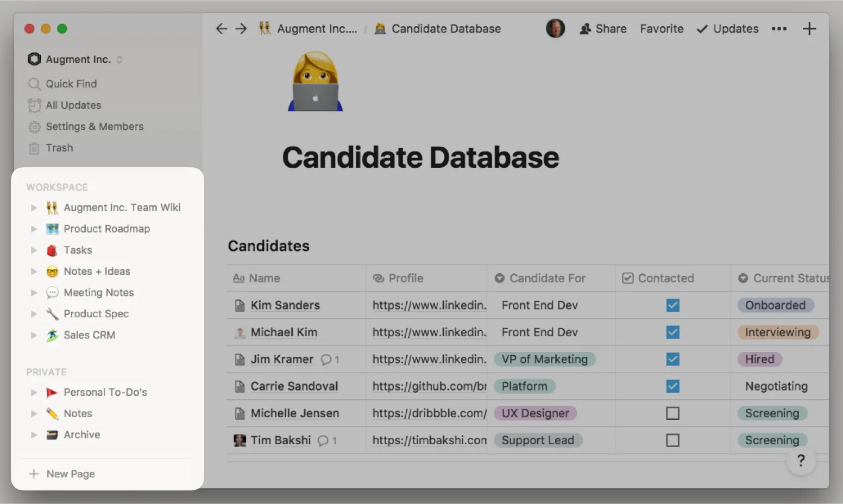The width and height of the screenshot is (843, 504).
Task: Check Contacted box for Michelle Jensen
Action: point(672,413)
